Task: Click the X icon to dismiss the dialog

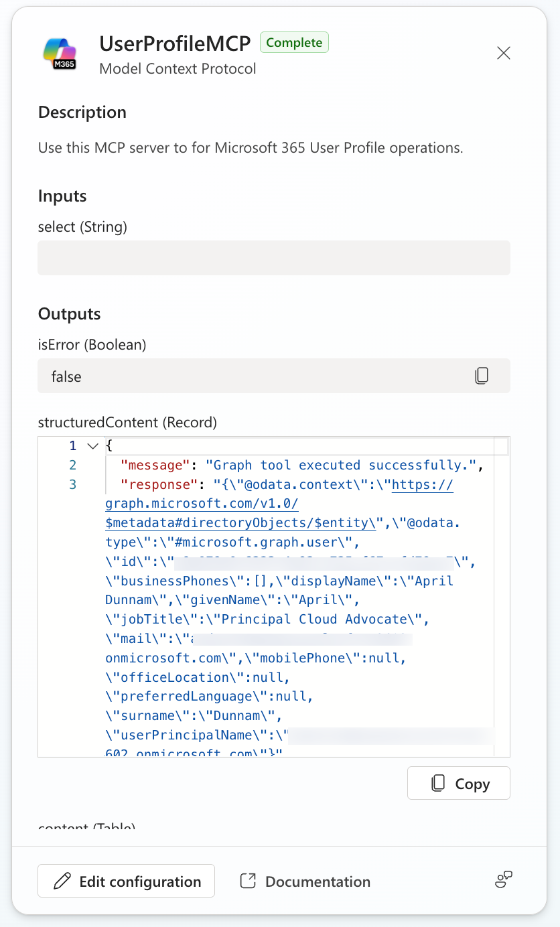Action: point(504,52)
